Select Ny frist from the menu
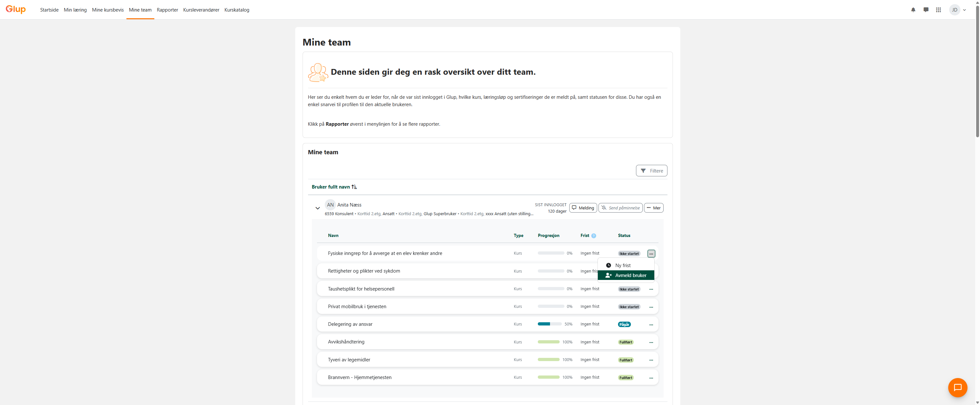Viewport: 980px width, 405px height. click(626, 266)
